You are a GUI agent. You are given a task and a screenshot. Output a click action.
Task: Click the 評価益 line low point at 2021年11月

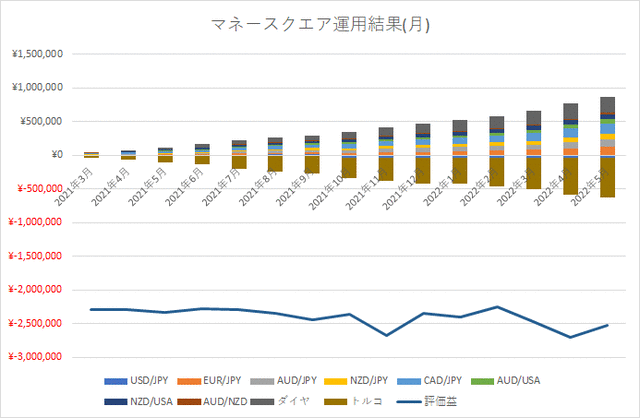(387, 336)
